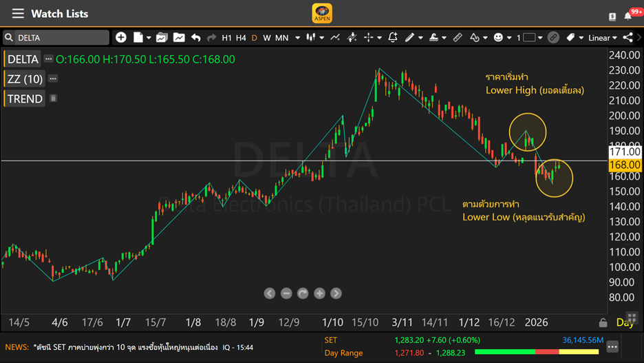
Task: Click the DELTA symbol search field
Action: (58, 38)
